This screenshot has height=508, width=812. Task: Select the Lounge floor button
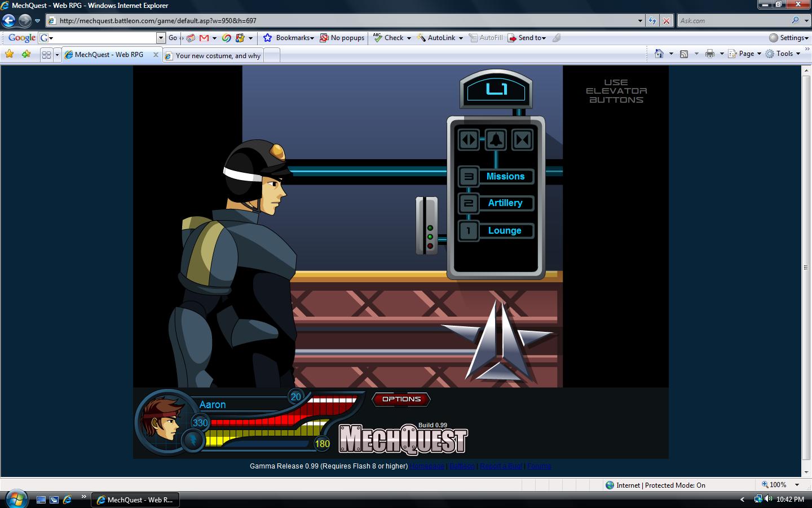click(496, 231)
